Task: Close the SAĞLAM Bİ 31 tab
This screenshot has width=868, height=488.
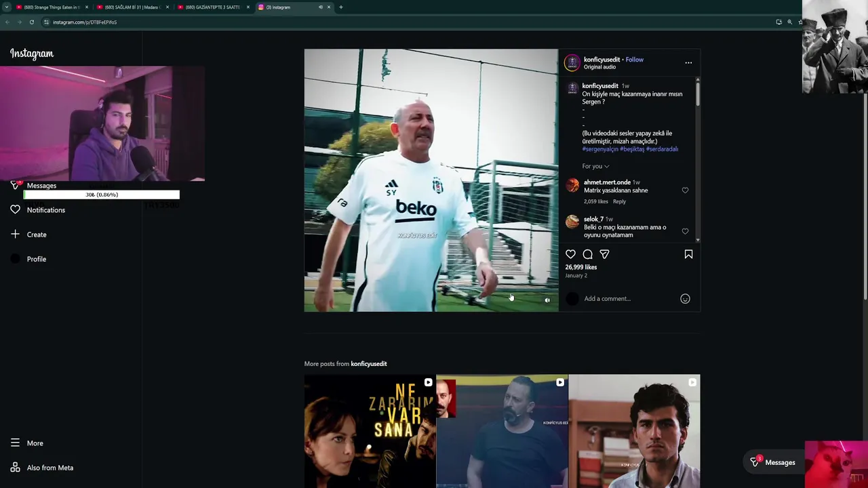Action: point(167,7)
